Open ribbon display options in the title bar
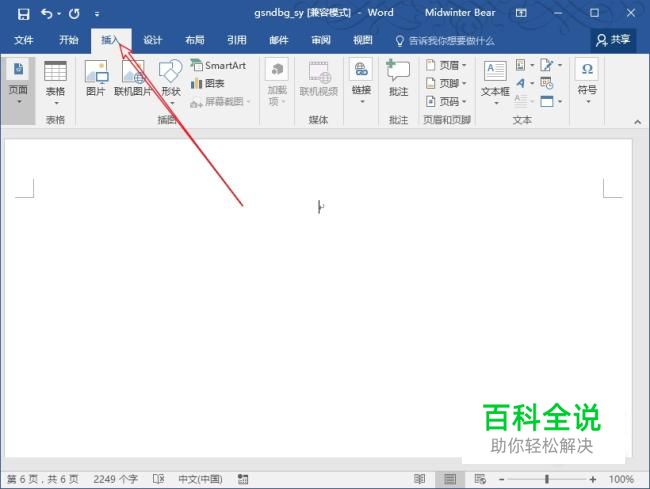 tap(521, 13)
